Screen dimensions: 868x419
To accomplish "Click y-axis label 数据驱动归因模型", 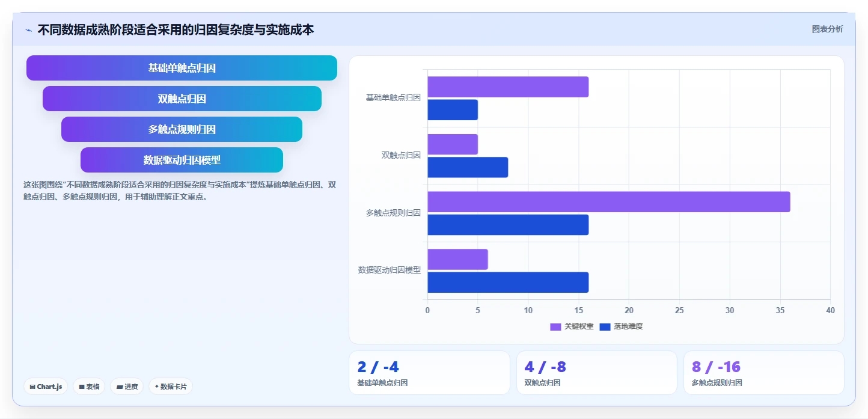I will pos(390,271).
